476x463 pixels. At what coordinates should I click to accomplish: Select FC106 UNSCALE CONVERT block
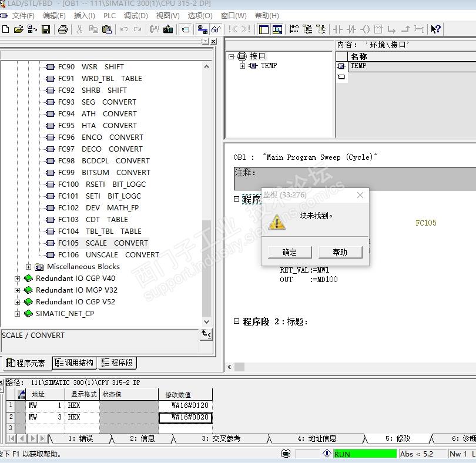108,255
